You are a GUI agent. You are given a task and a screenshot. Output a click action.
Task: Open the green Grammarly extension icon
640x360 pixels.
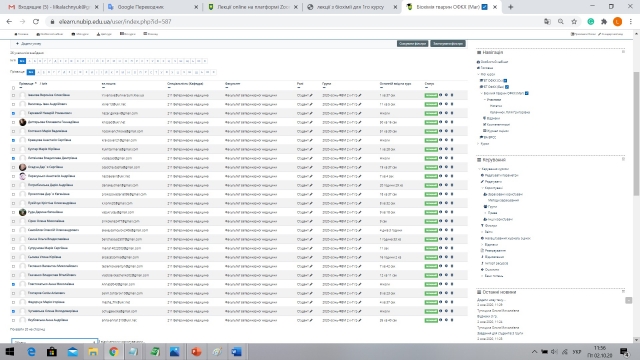[591, 22]
